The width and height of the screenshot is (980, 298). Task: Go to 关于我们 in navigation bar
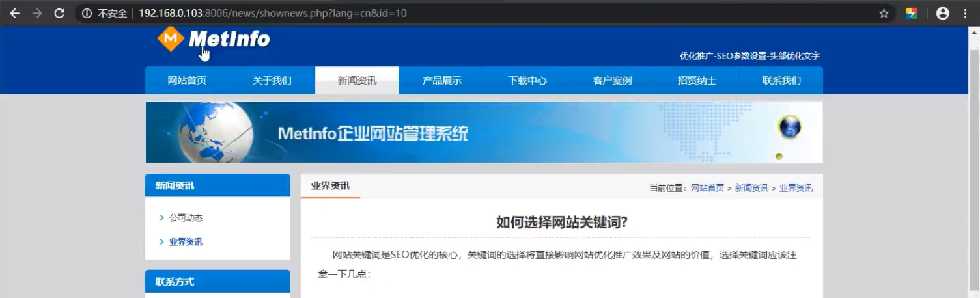[x=272, y=81]
